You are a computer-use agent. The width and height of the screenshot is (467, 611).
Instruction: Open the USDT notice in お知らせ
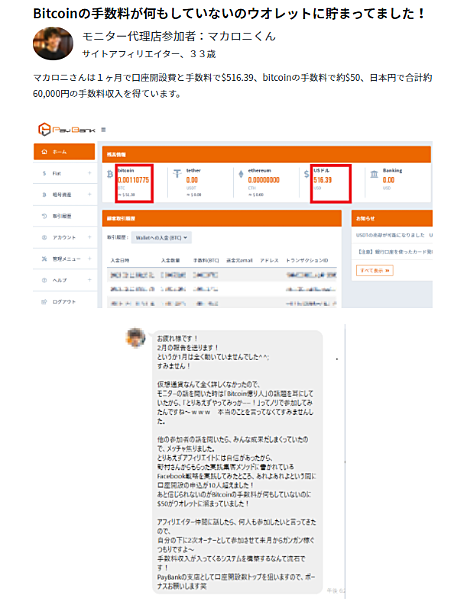click(x=394, y=235)
